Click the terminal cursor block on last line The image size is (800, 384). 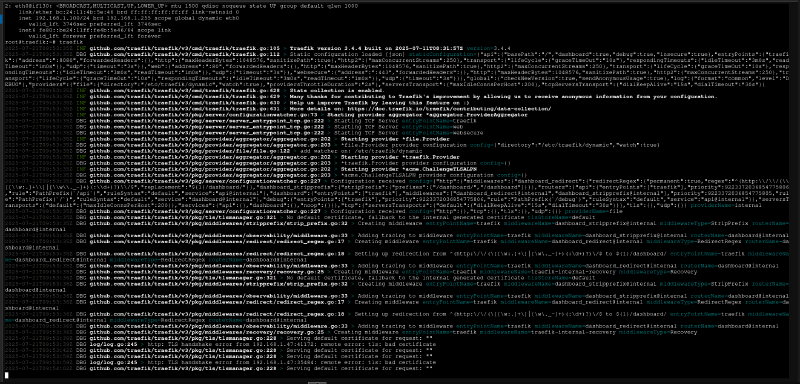tap(7, 375)
